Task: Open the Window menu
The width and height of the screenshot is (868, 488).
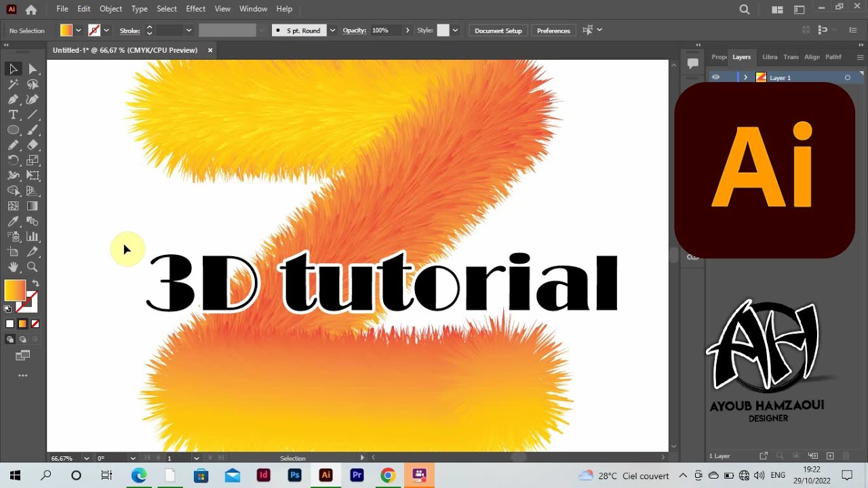Action: click(x=253, y=9)
